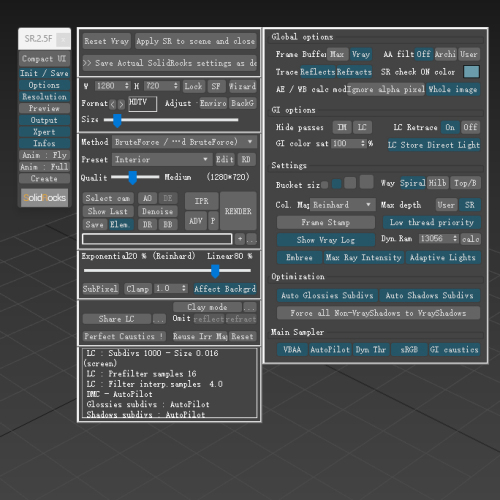The width and height of the screenshot is (500, 500).
Task: Toggle LC Store Direct Light
Action: point(434,145)
